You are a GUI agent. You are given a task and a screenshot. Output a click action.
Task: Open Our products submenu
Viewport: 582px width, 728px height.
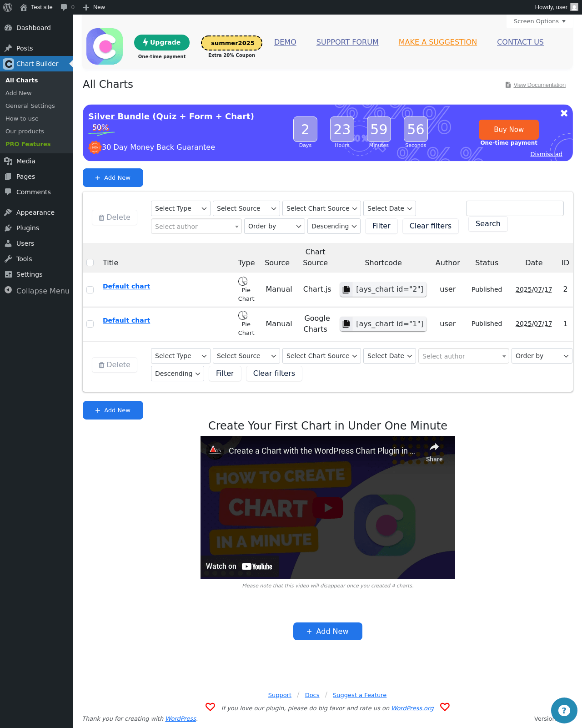(x=25, y=131)
